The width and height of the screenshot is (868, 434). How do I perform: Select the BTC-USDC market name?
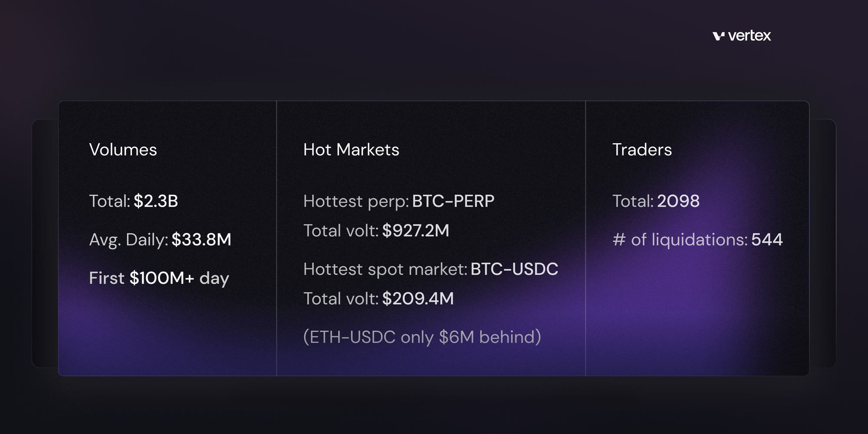click(x=514, y=270)
